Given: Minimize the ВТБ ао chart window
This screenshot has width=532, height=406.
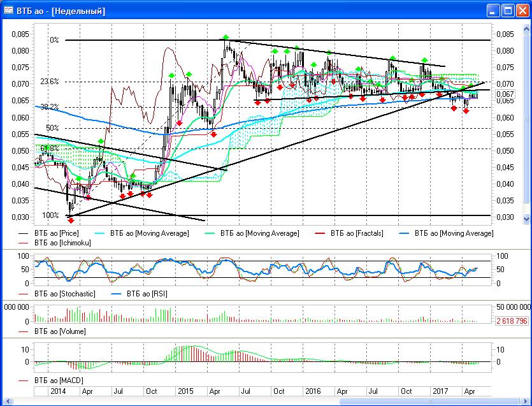Looking at the screenshot, I should [494, 11].
